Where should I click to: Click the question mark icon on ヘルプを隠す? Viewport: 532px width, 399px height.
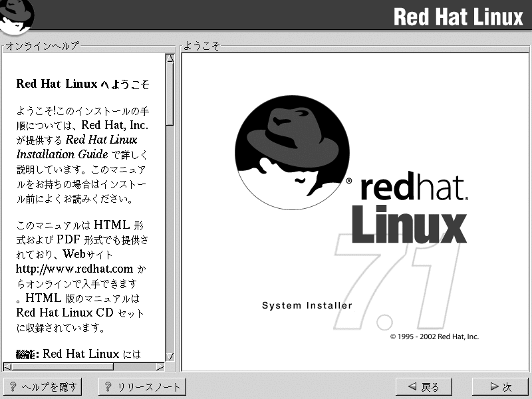[13, 387]
